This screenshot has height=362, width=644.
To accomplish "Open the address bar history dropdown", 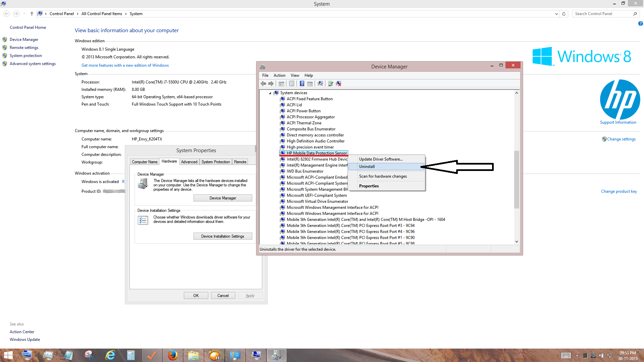I will point(556,14).
